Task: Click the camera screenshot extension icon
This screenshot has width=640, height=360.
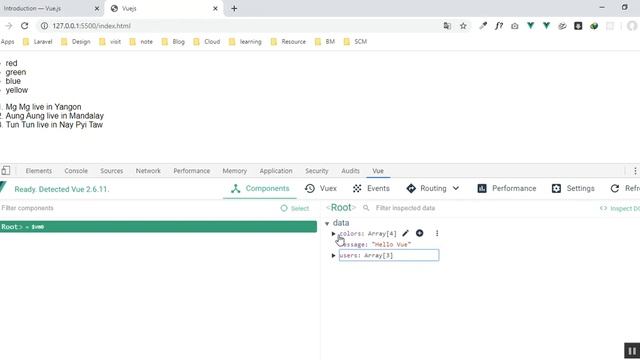Action: pos(515,26)
